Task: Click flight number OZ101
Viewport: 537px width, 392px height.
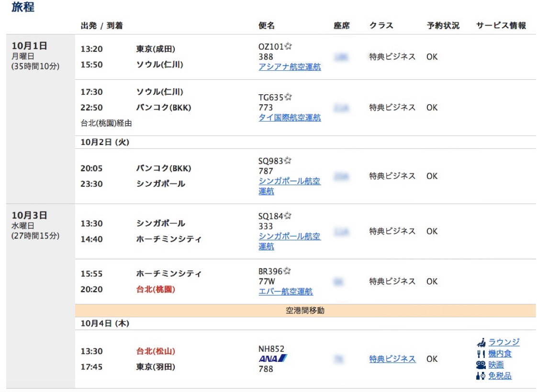Action: point(271,46)
